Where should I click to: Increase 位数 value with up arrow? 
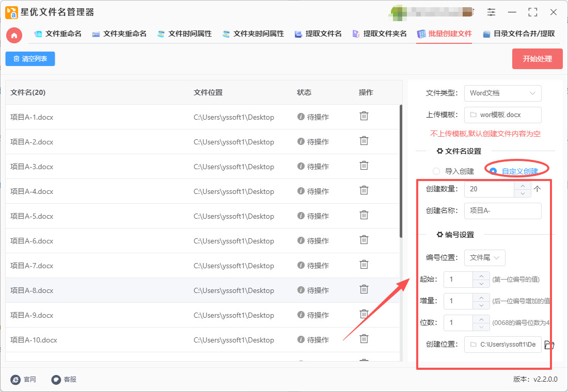point(481,319)
